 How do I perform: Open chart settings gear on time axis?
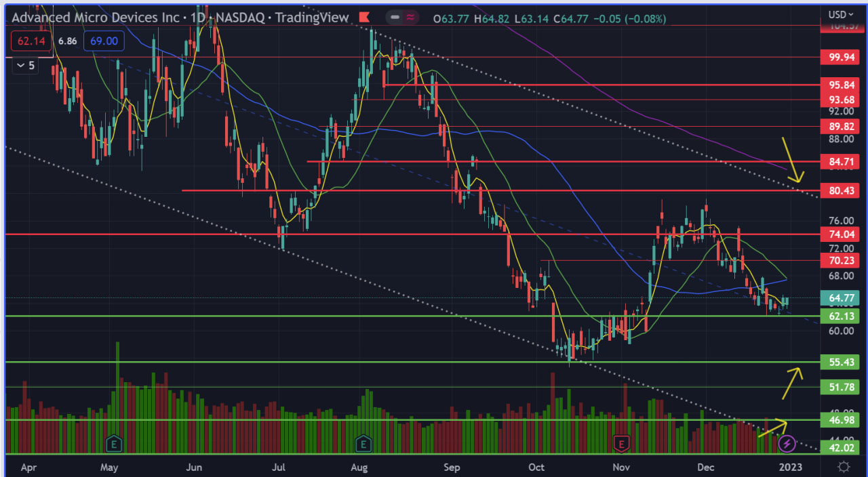coord(844,467)
